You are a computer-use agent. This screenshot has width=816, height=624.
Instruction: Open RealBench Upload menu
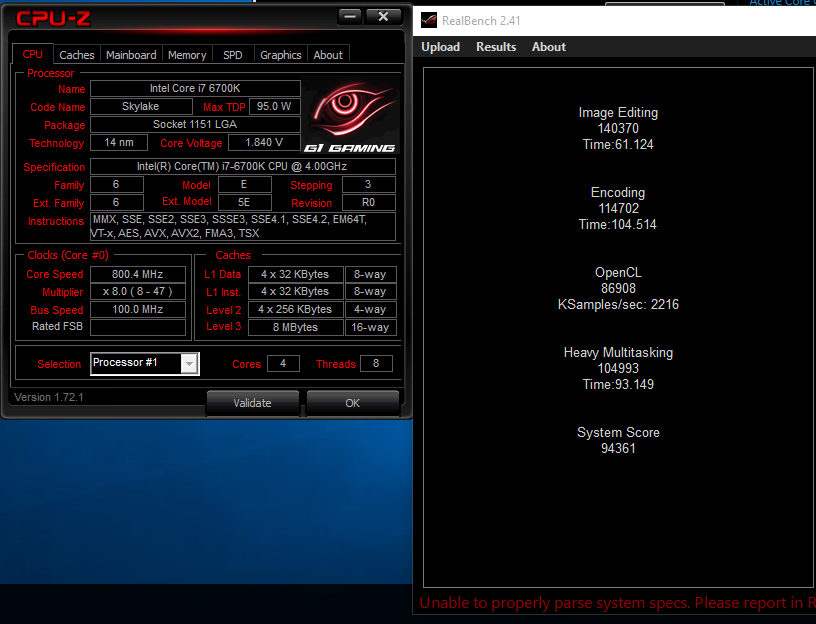[440, 47]
